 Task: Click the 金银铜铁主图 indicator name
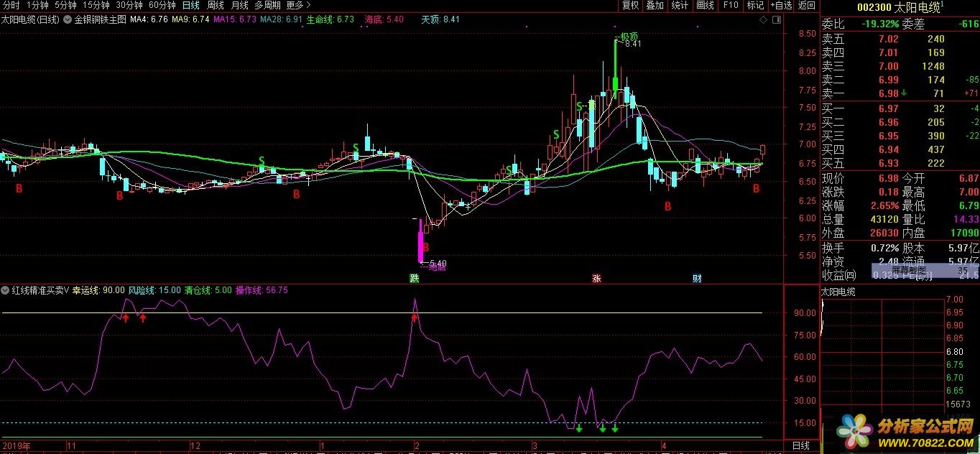coord(101,19)
